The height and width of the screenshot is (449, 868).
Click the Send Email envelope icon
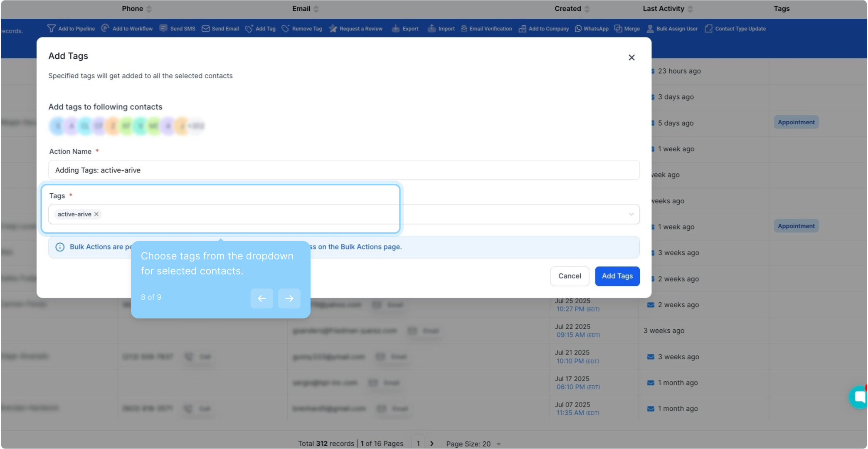pos(205,29)
